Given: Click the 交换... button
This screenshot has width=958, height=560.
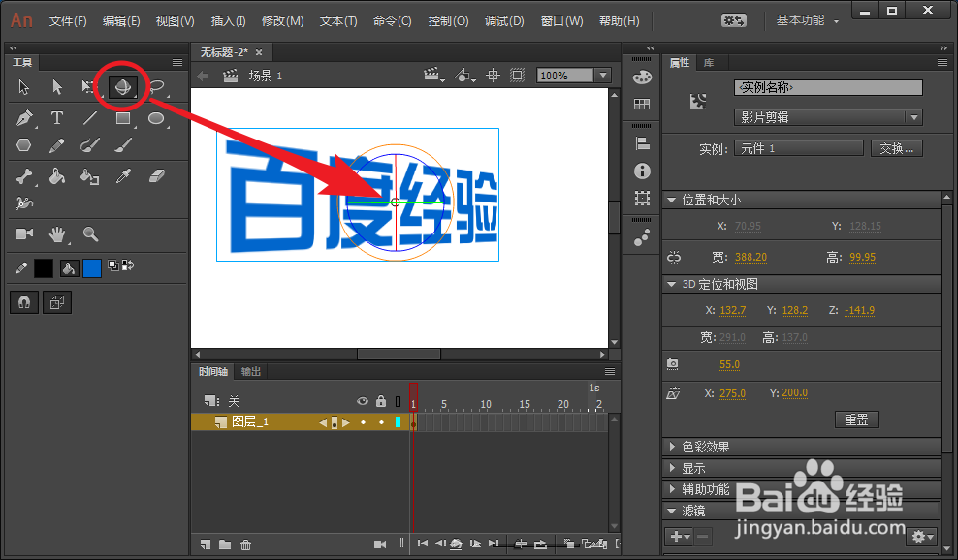Looking at the screenshot, I should click(896, 148).
